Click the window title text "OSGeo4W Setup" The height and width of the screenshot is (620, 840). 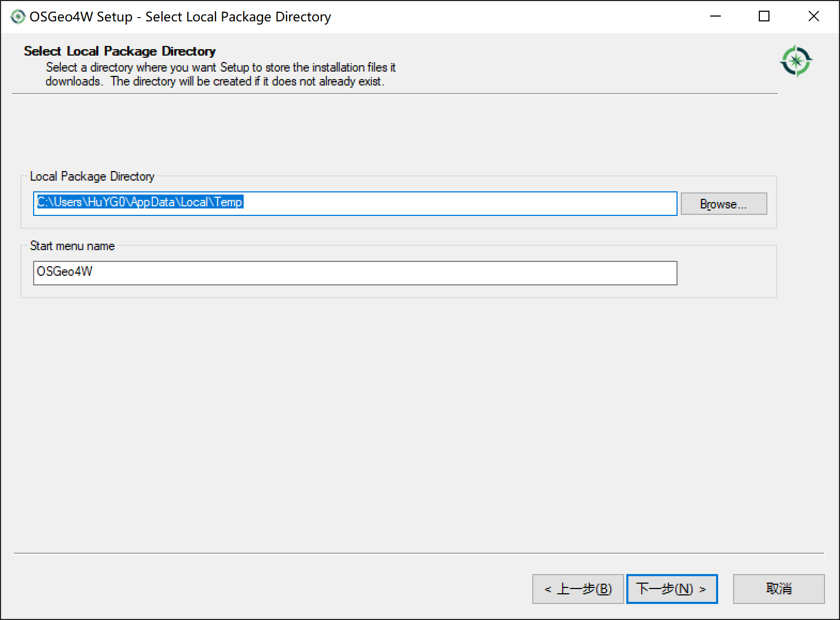click(81, 17)
